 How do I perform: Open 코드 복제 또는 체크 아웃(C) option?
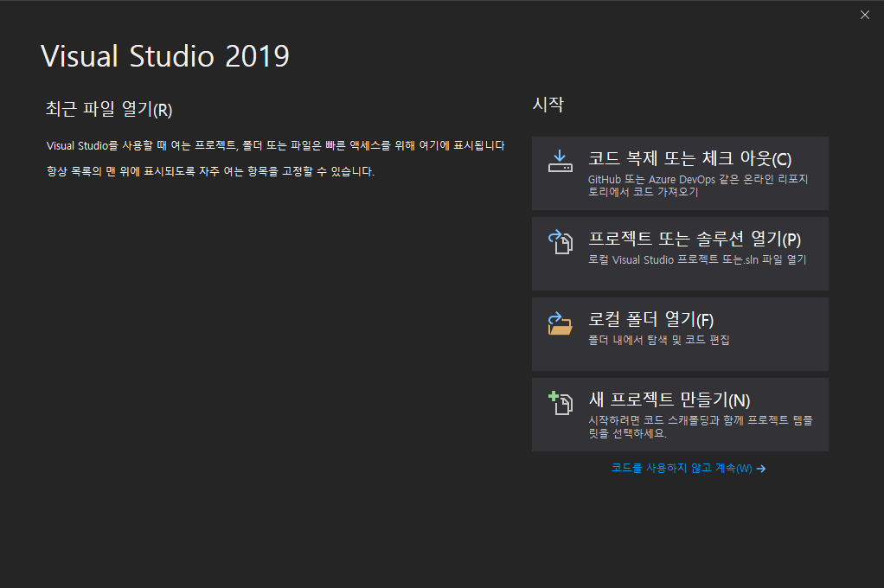click(x=680, y=173)
